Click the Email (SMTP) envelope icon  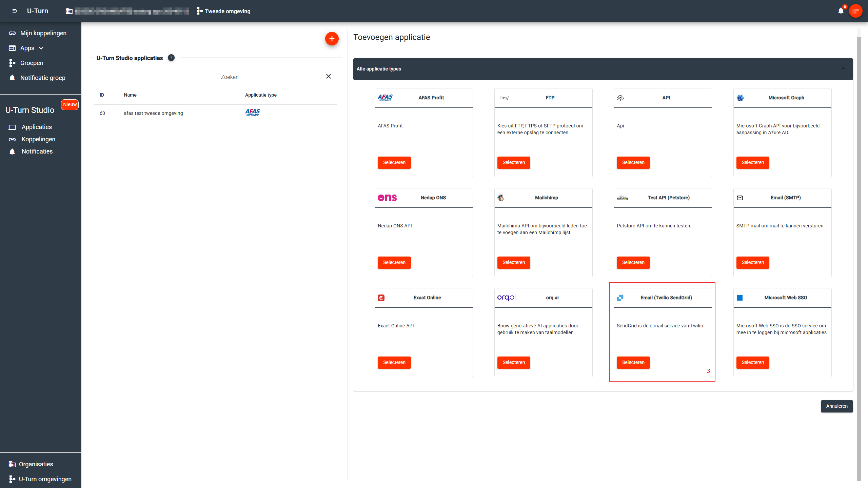pos(740,198)
